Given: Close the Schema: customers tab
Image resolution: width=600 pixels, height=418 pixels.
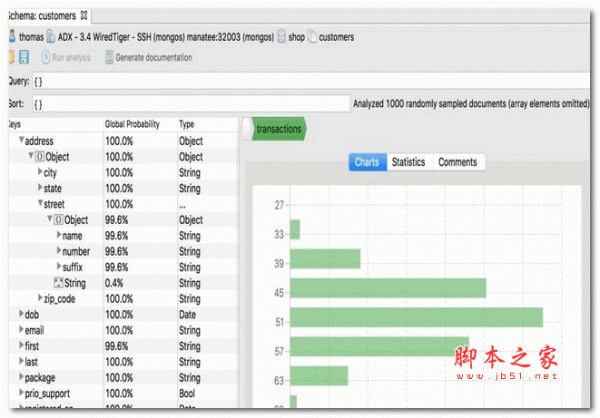Looking at the screenshot, I should point(84,16).
